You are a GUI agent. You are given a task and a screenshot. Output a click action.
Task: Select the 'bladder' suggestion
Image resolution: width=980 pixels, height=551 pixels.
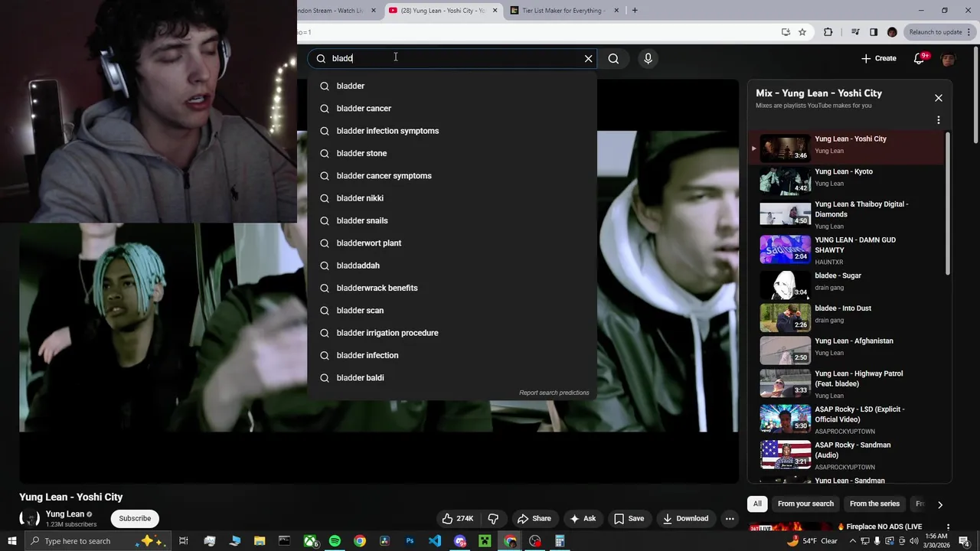(x=452, y=86)
